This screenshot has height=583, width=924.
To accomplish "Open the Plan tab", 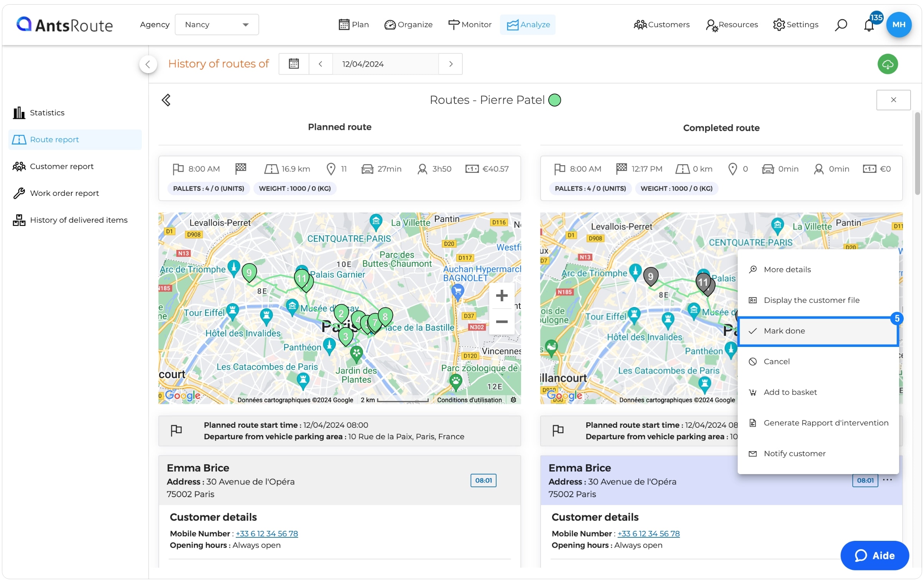I will 353,25.
